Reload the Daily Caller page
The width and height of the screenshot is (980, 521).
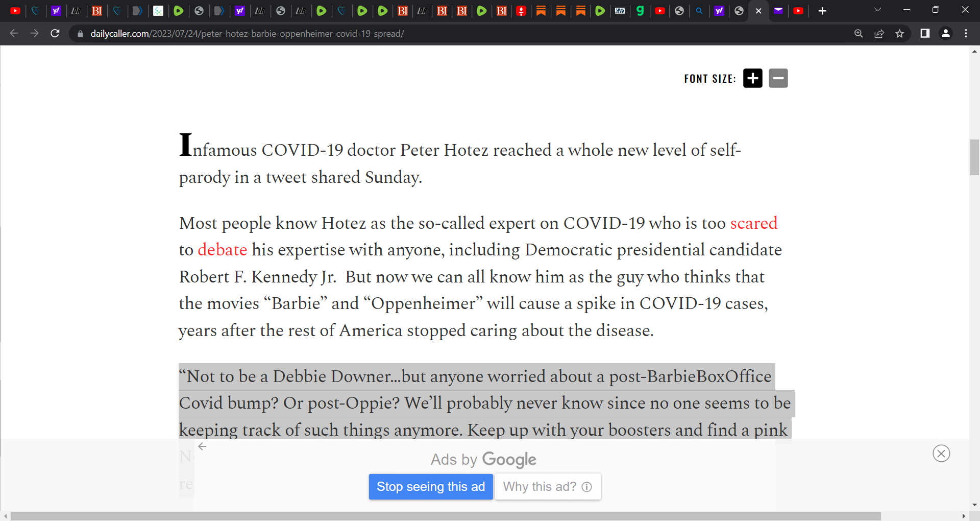(55, 33)
